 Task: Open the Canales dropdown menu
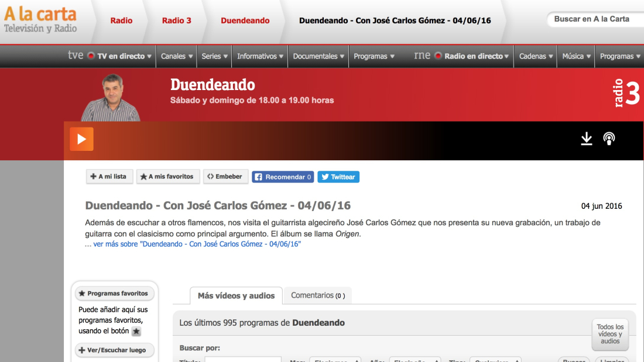click(176, 56)
